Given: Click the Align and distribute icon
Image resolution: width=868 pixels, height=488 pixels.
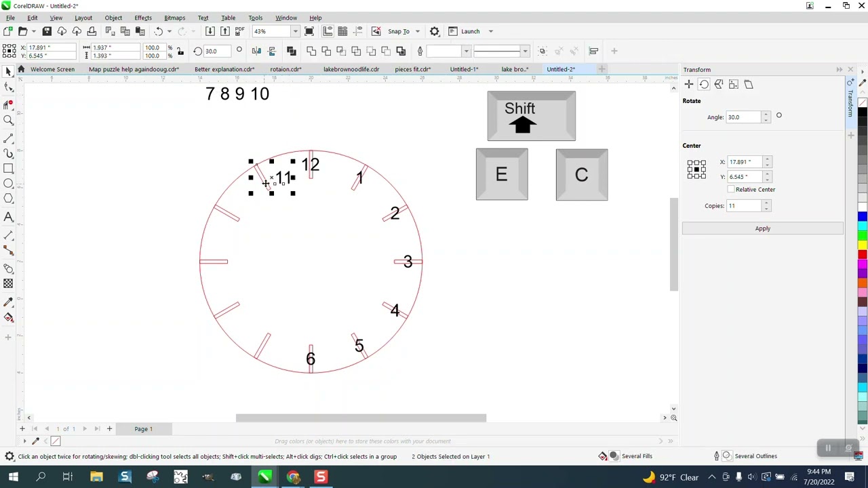Looking at the screenshot, I should 593,51.
